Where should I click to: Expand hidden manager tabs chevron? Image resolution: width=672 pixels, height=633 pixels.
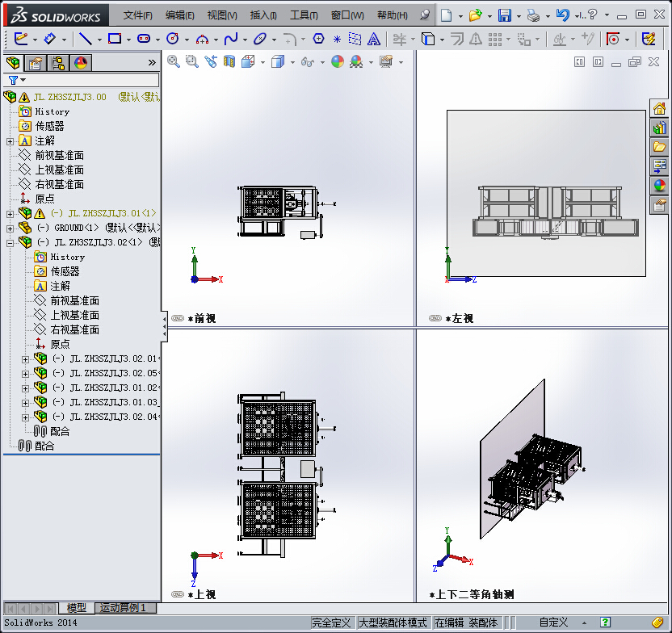(152, 62)
